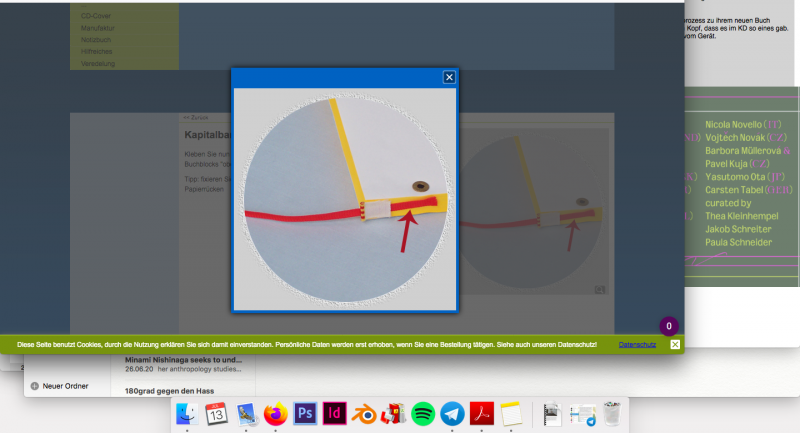Open the yellow Notes app in dock
The height and width of the screenshot is (433, 800).
[512, 413]
